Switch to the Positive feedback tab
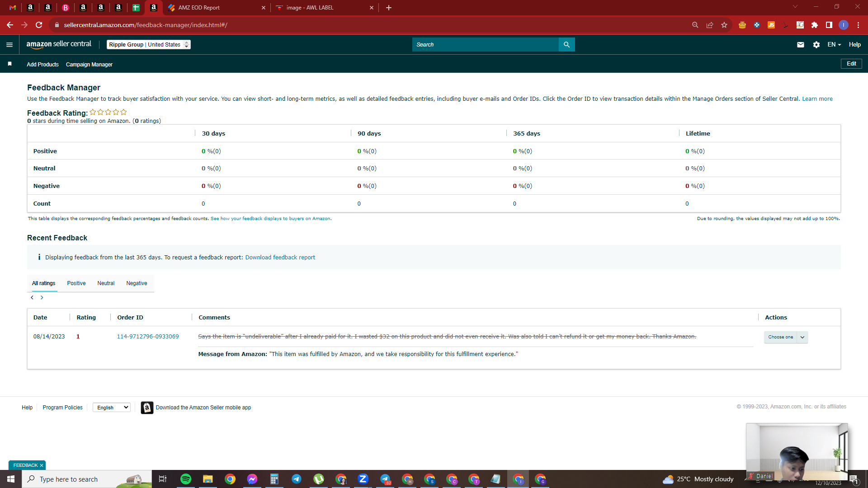 tap(76, 283)
